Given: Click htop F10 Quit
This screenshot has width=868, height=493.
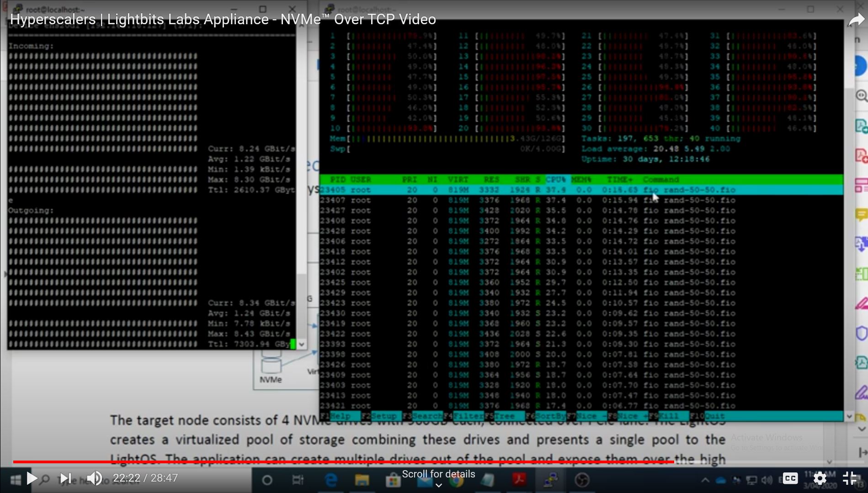Looking at the screenshot, I should pyautogui.click(x=708, y=416).
